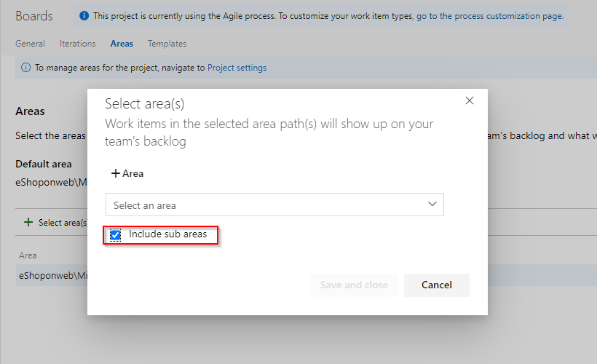Click the info icon next to manage areas
The width and height of the screenshot is (597, 364).
click(x=25, y=68)
